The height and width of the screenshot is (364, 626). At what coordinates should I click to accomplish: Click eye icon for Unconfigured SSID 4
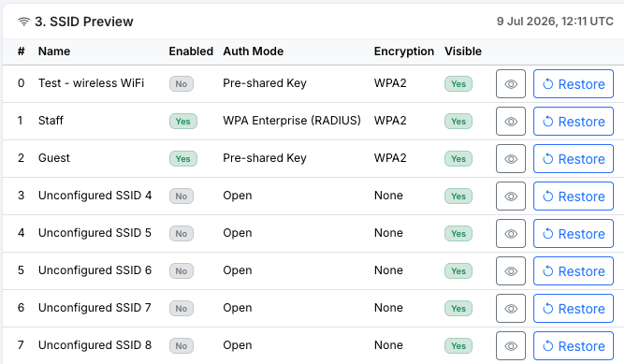tap(511, 197)
